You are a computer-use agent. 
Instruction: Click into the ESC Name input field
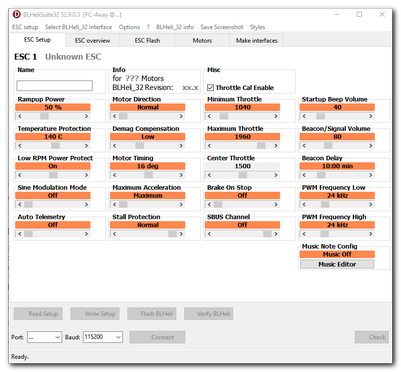point(55,86)
